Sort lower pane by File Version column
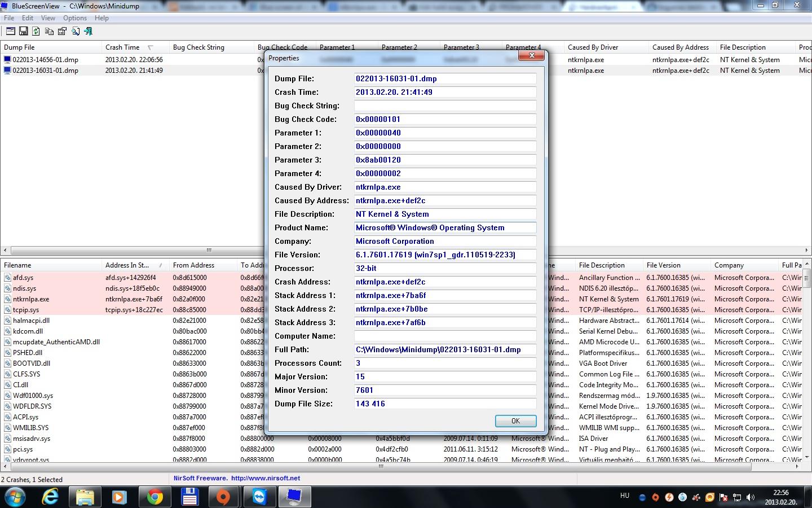Image resolution: width=812 pixels, height=508 pixels. [677, 265]
